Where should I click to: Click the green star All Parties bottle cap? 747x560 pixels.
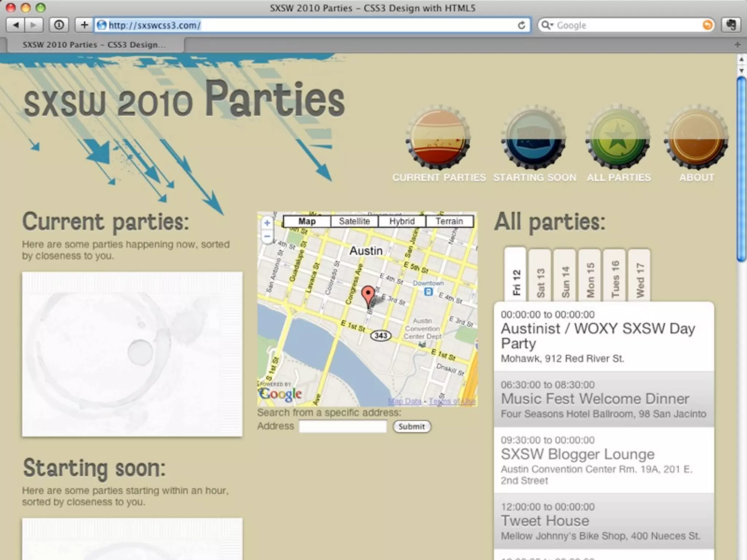point(618,138)
